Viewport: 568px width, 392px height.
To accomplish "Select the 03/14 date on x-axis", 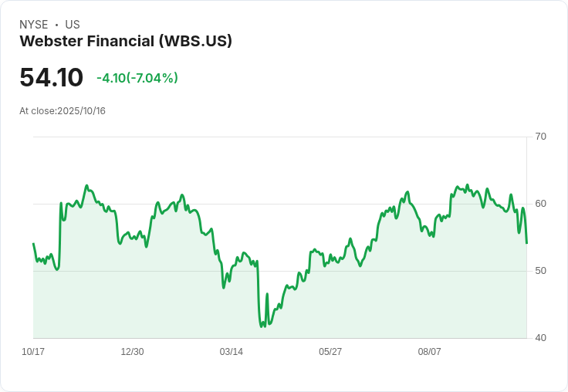I will pyautogui.click(x=232, y=352).
